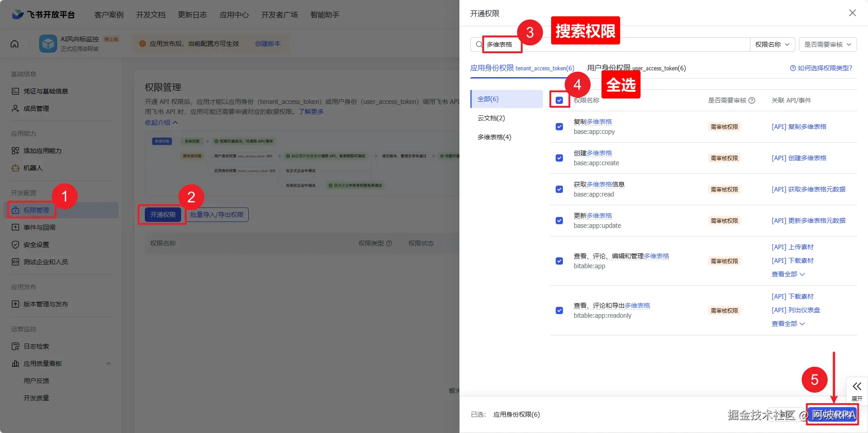Click the 批量导入/导出权限 button
The image size is (868, 433).
(x=217, y=215)
